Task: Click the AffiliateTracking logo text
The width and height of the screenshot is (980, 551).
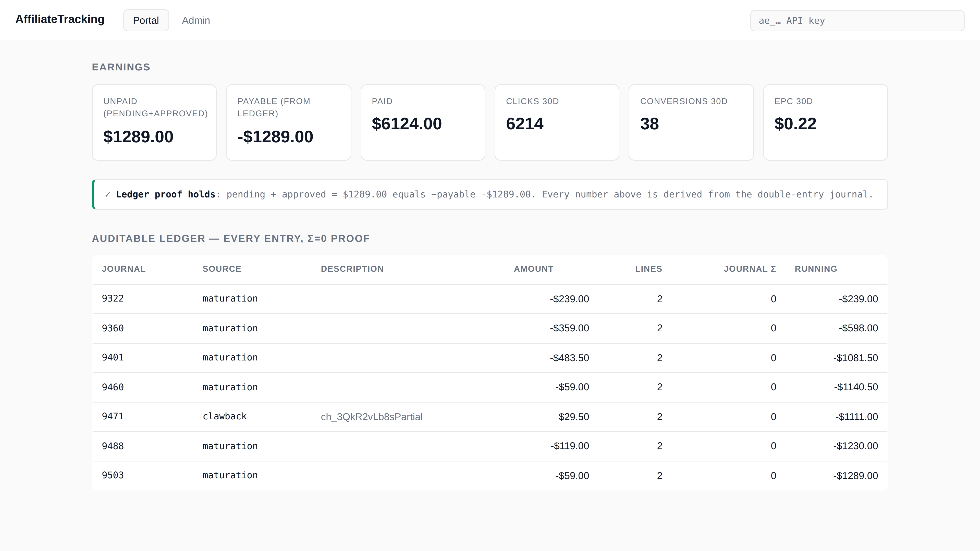Action: pos(60,19)
